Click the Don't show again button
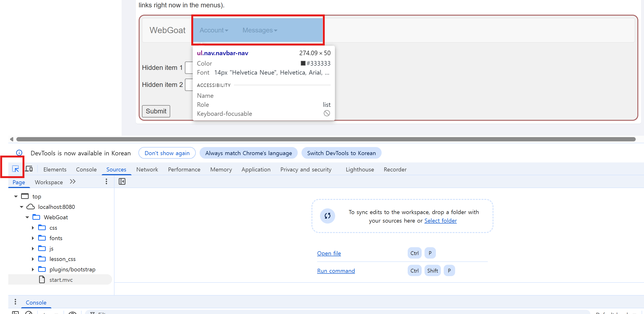The width and height of the screenshot is (644, 314). [x=167, y=153]
